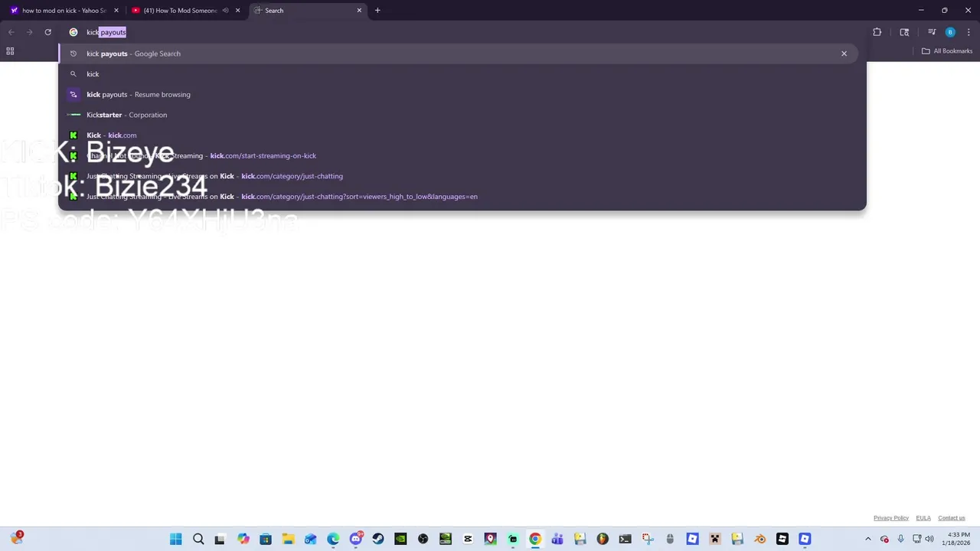Close the Yahoo Search tab

point(116,11)
